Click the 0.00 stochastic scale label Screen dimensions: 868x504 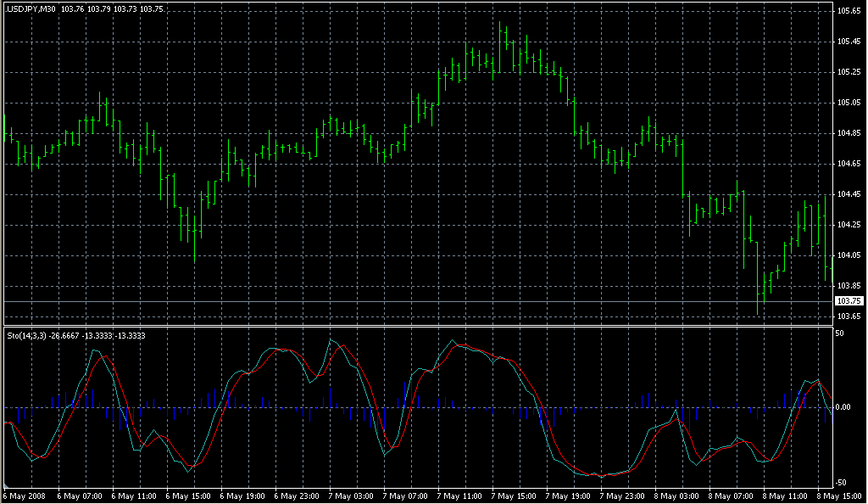845,407
